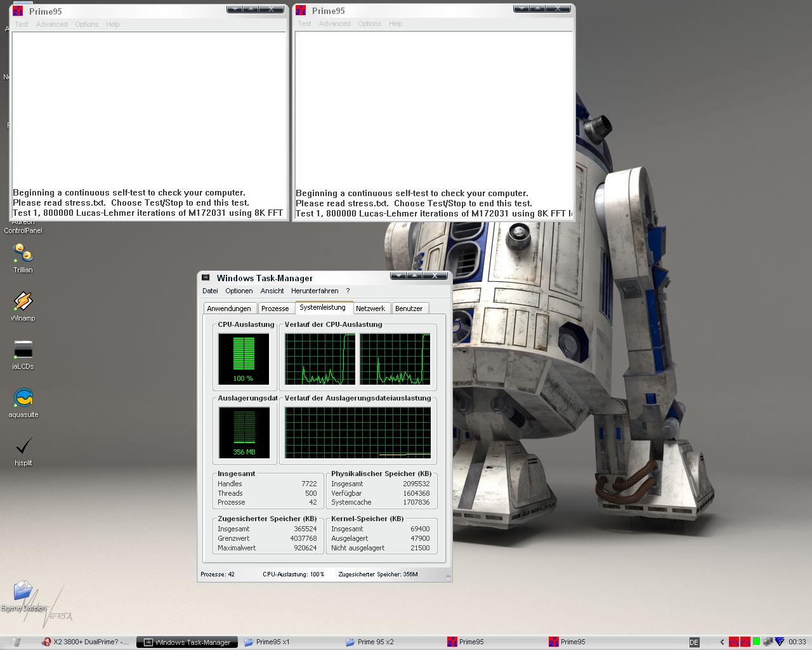Click the Nicht ausgelagert value 21500
The width and height of the screenshot is (812, 650).
coord(420,548)
